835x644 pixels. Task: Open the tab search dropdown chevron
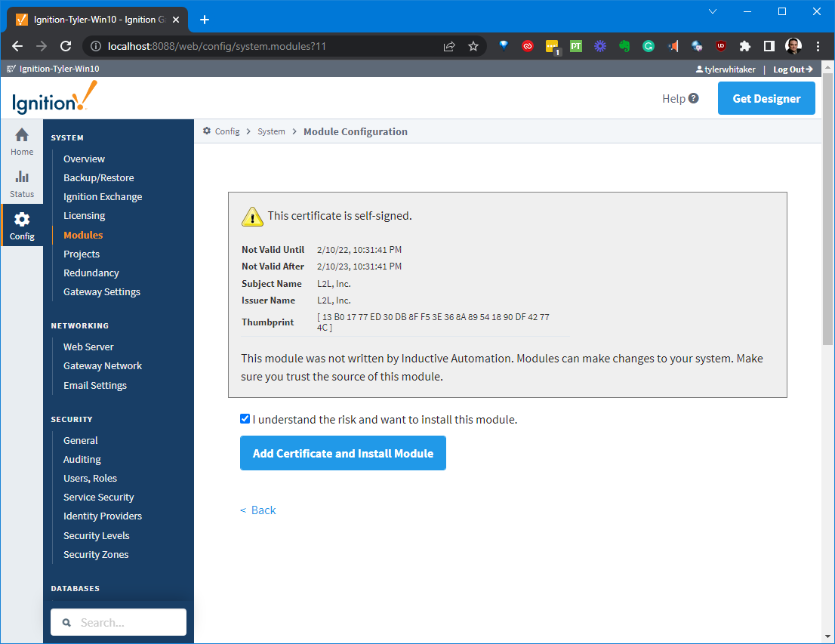(x=713, y=11)
